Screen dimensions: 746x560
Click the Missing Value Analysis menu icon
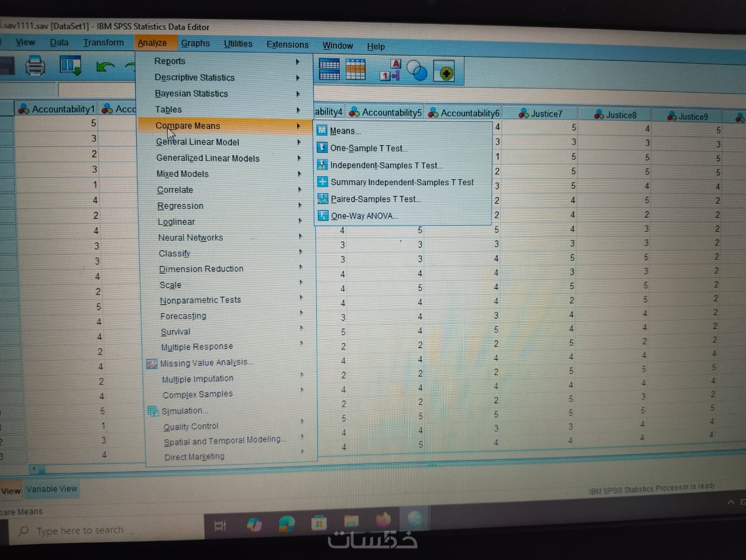pos(152,364)
